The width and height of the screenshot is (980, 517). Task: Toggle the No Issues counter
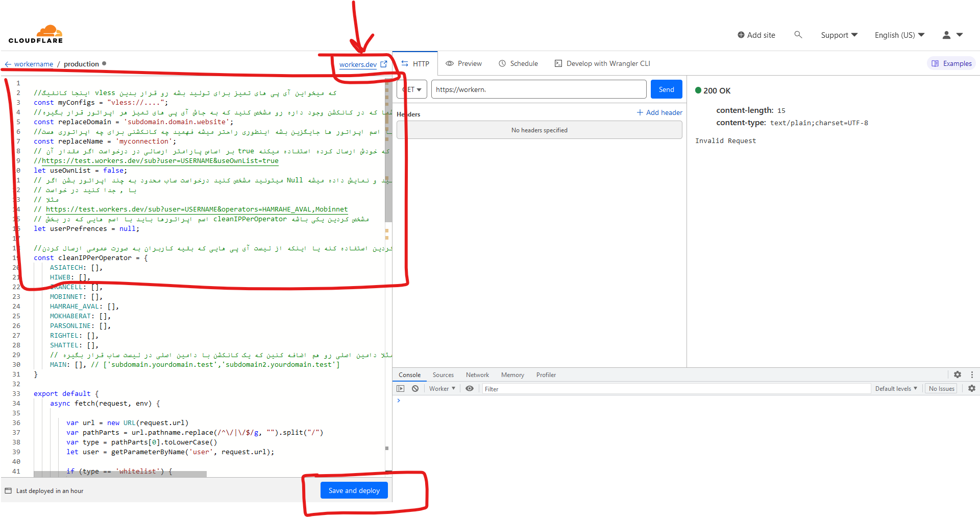coord(941,388)
